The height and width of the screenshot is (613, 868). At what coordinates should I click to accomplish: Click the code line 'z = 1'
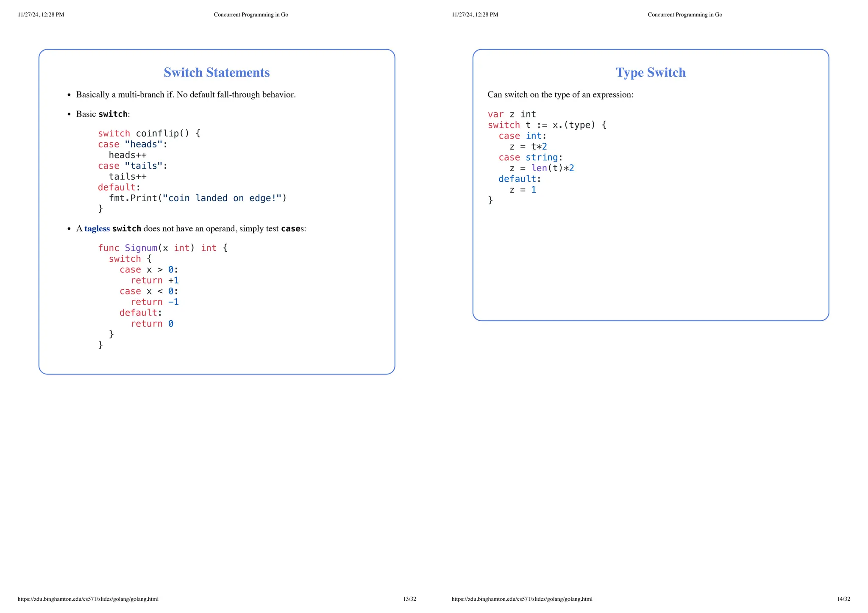point(523,190)
